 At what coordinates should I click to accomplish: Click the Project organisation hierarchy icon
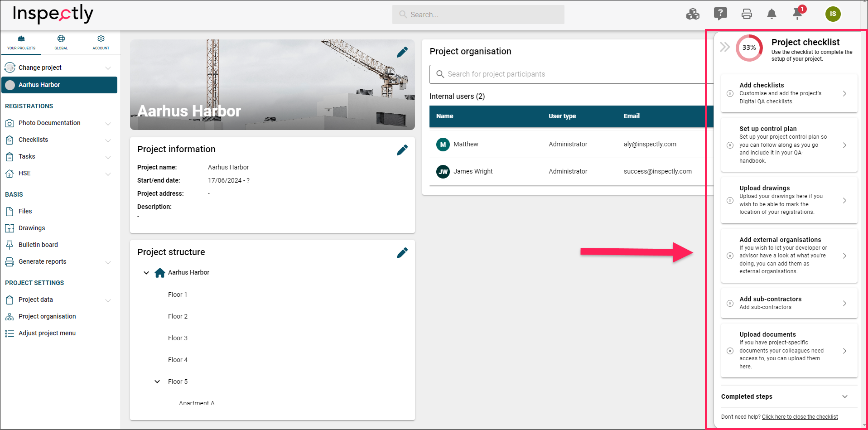tap(10, 317)
